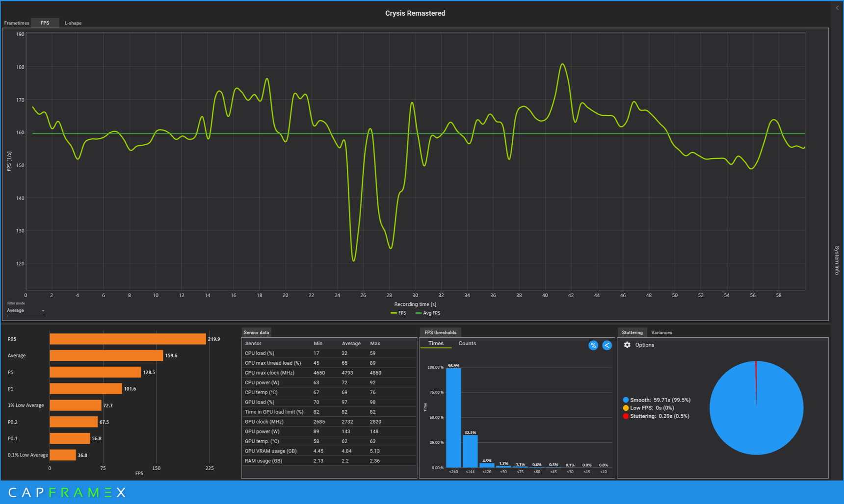Click the <240 threshold bar at 98.9%
Screen dimensions: 844x504
coord(453,418)
